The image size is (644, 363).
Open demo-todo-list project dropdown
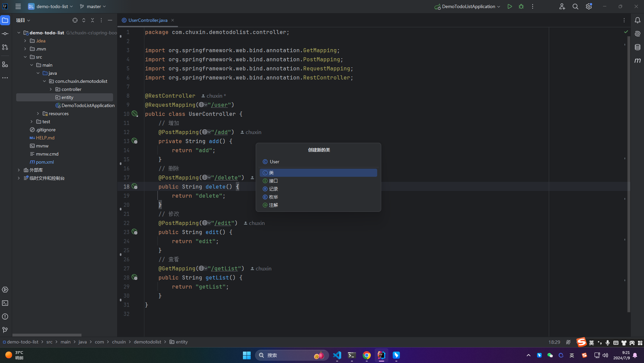pos(50,6)
